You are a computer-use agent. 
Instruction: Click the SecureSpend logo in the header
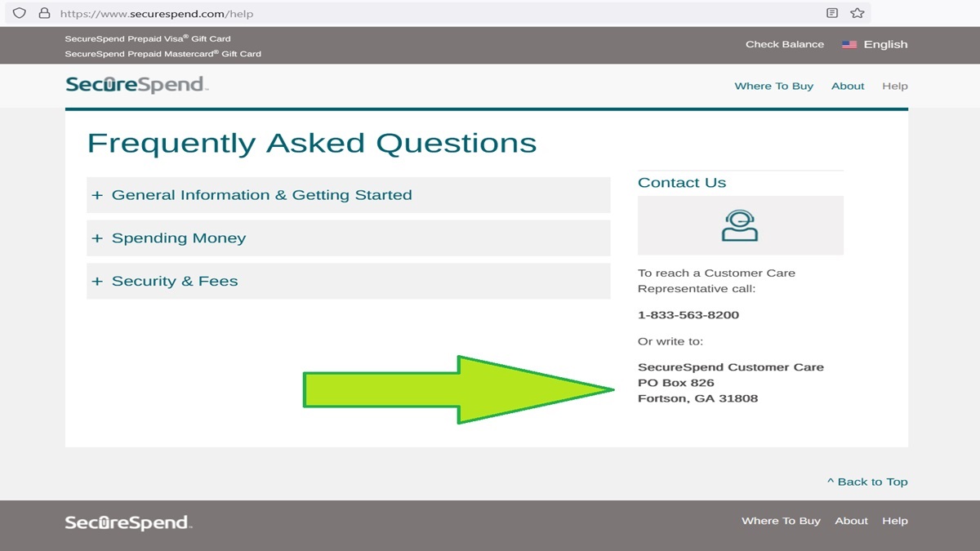coord(137,85)
